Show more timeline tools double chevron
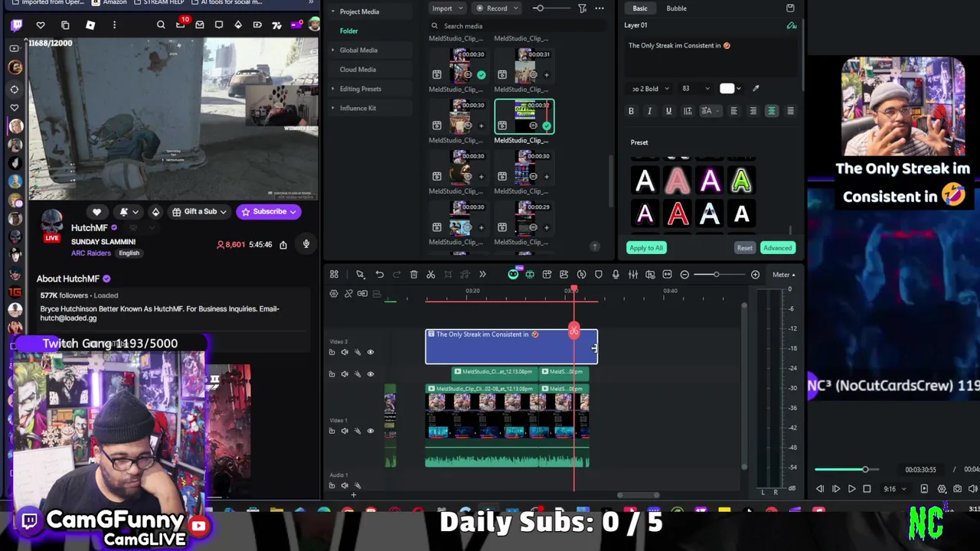980x551 pixels. (482, 274)
